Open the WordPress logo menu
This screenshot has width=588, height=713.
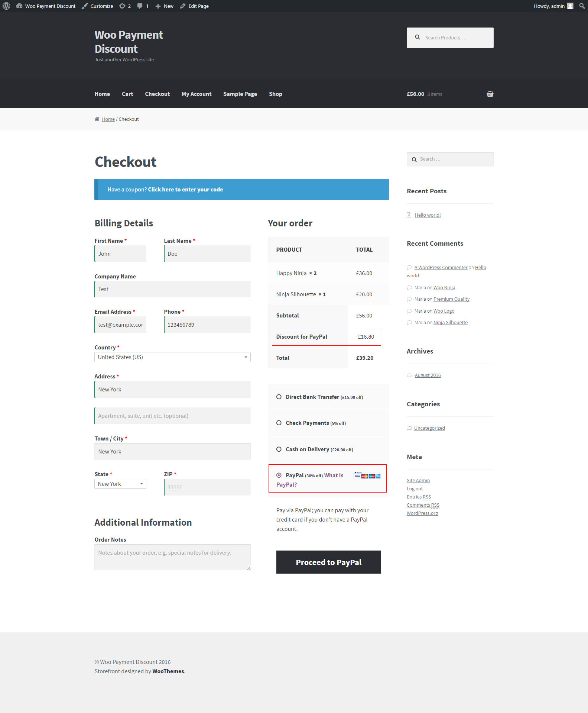pos(6,6)
